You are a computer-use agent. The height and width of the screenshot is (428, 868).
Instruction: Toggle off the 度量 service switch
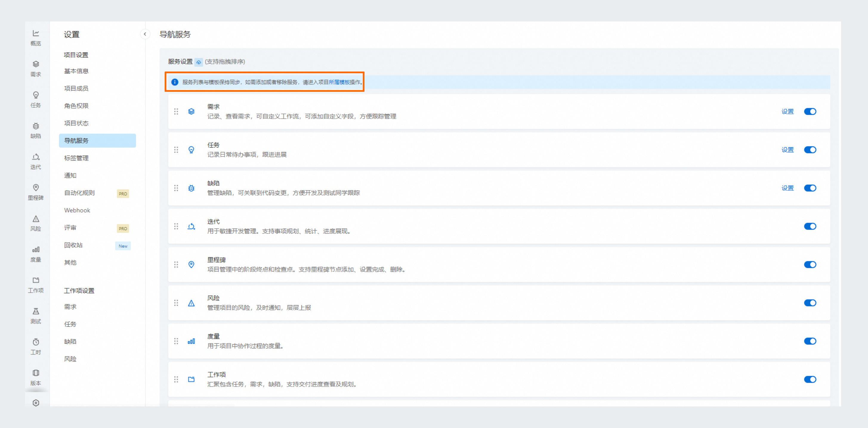810,341
